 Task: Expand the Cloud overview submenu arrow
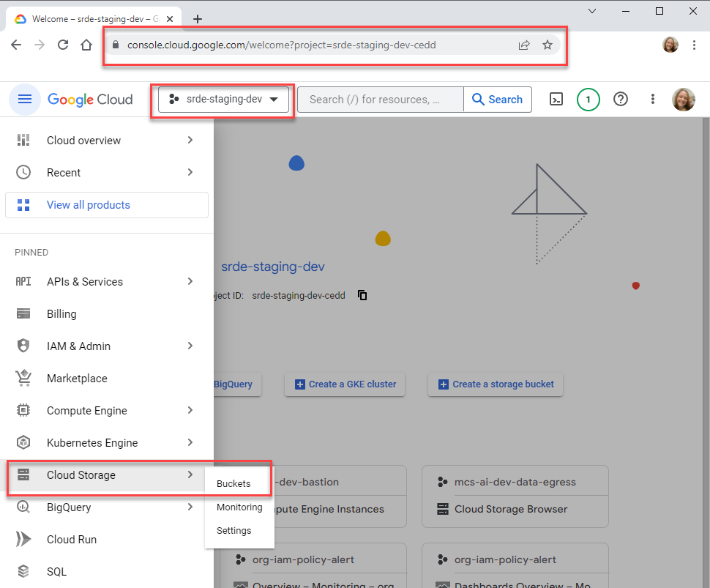(x=190, y=141)
